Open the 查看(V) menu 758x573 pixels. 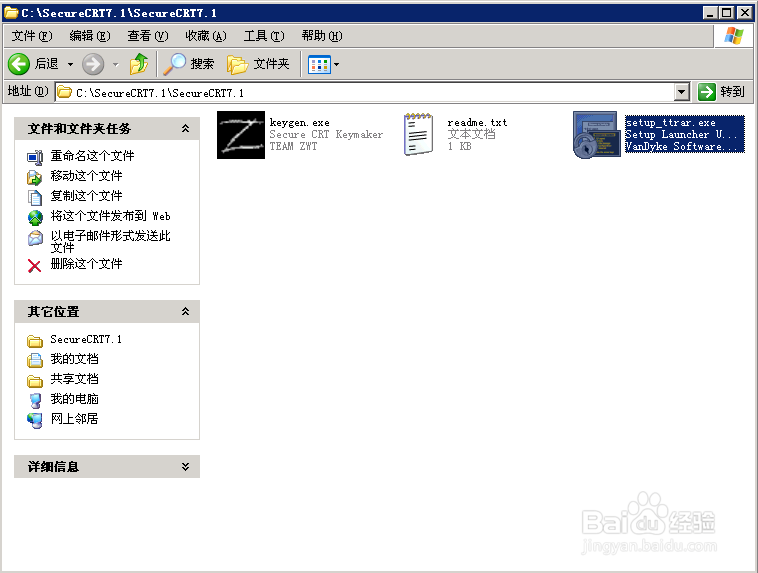(x=148, y=36)
